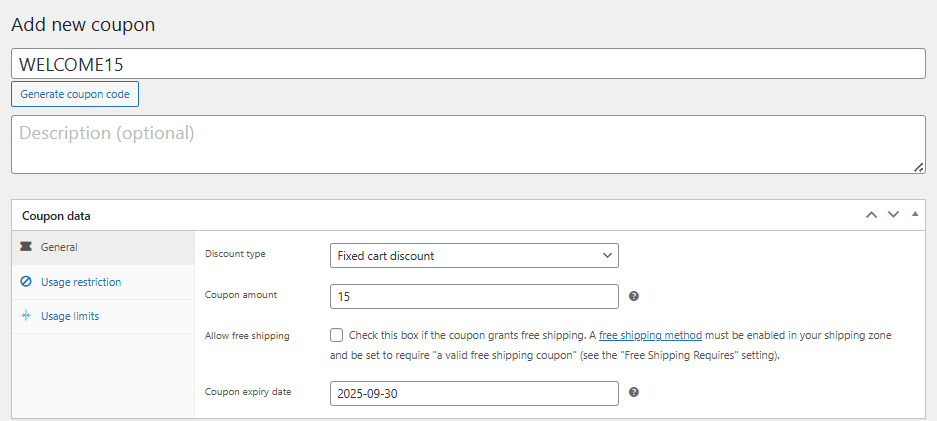The height and width of the screenshot is (421, 937).
Task: Follow the free shipping method link
Action: click(x=650, y=335)
